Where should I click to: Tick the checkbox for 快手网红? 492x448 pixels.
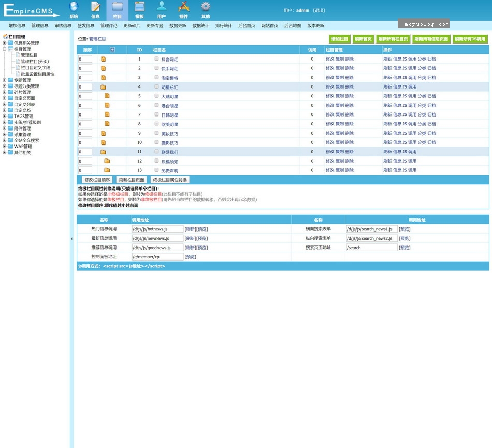pyautogui.click(x=156, y=68)
